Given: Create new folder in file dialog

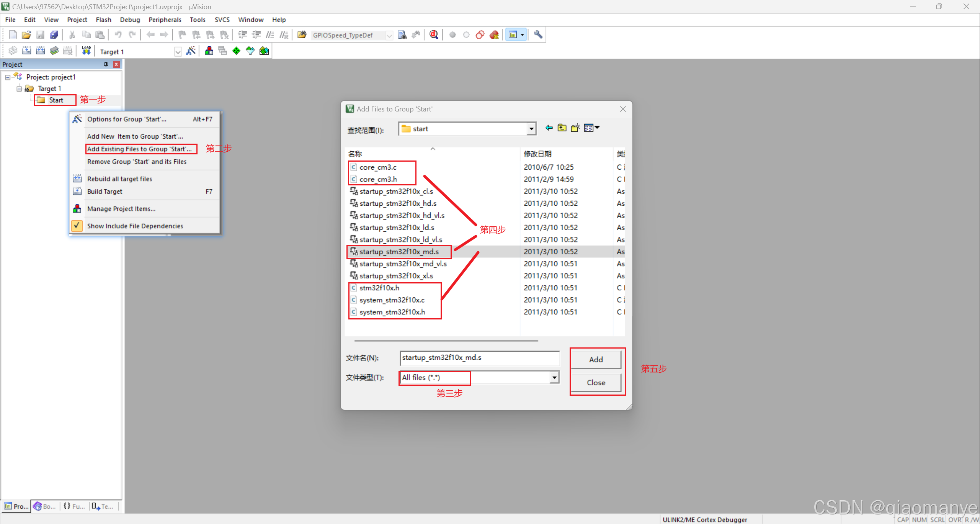Looking at the screenshot, I should pos(575,128).
